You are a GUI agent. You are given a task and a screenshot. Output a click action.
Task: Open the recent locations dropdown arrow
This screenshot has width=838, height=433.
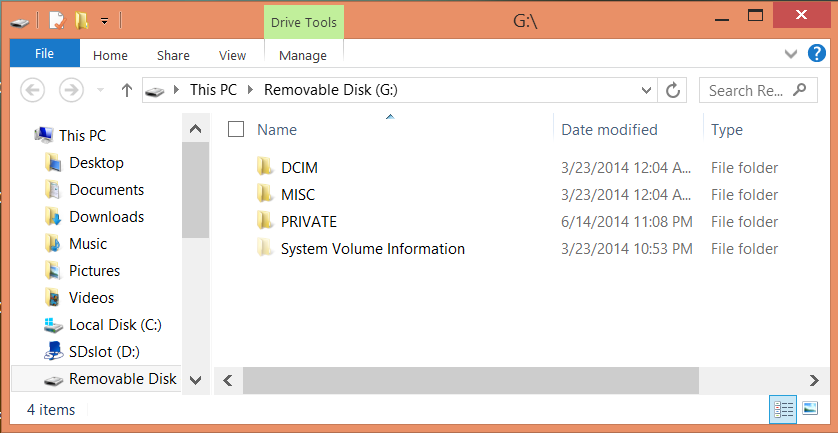[100, 90]
